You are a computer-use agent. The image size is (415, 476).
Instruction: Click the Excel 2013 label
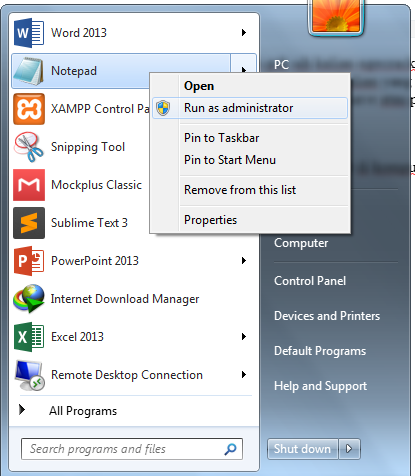pos(77,337)
